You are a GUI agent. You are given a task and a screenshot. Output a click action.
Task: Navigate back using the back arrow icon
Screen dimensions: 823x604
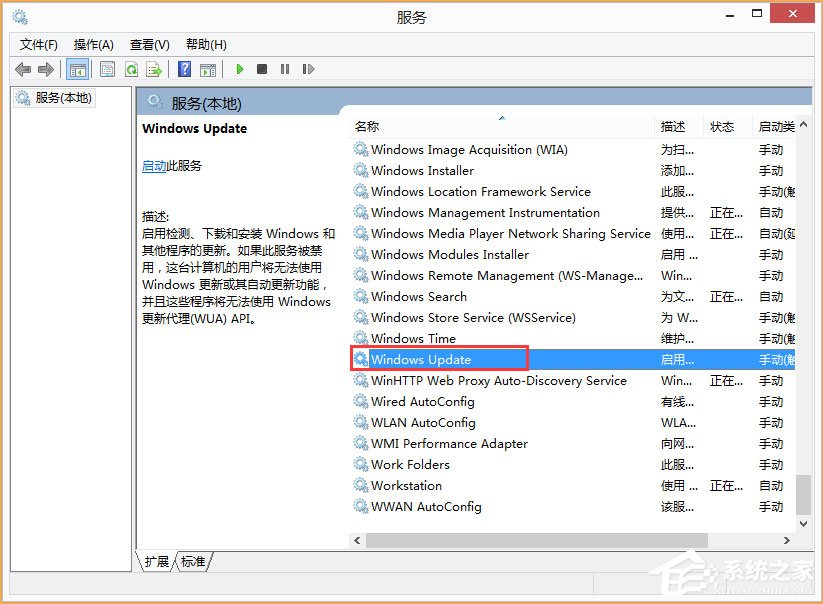coord(22,69)
